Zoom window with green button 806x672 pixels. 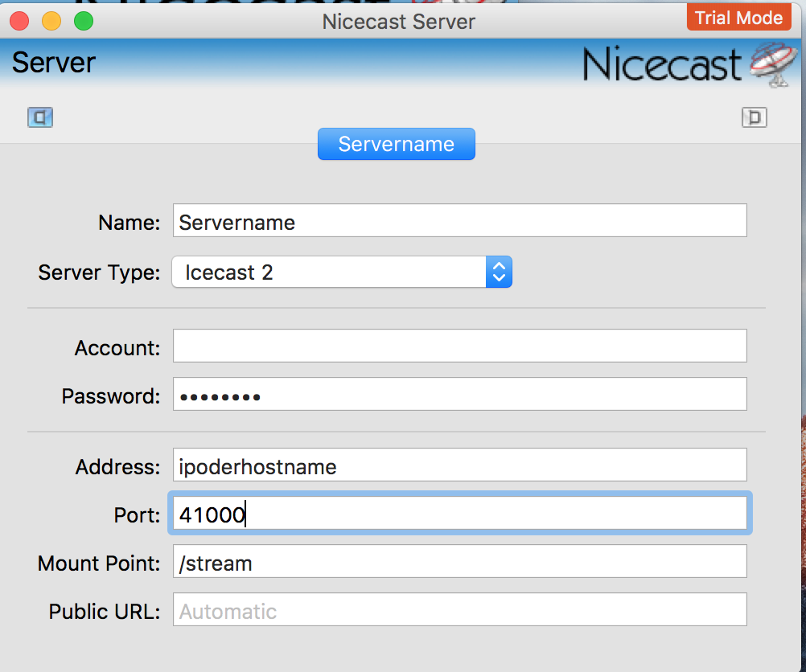(x=84, y=21)
